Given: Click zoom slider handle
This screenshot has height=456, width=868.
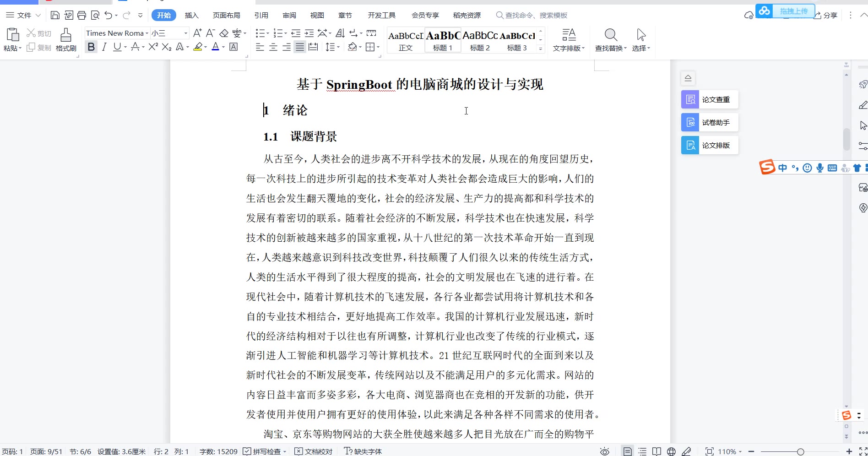Looking at the screenshot, I should tap(800, 451).
